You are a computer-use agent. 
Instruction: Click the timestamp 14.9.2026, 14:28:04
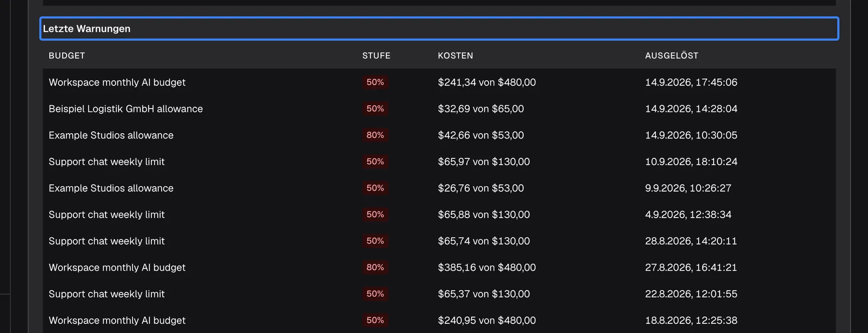(691, 109)
